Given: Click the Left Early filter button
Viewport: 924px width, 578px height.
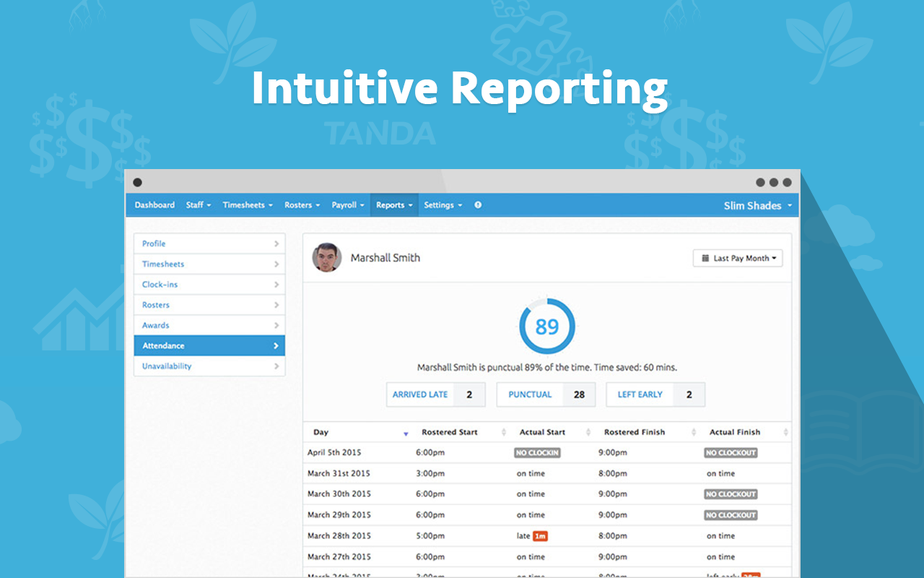Looking at the screenshot, I should coord(655,394).
